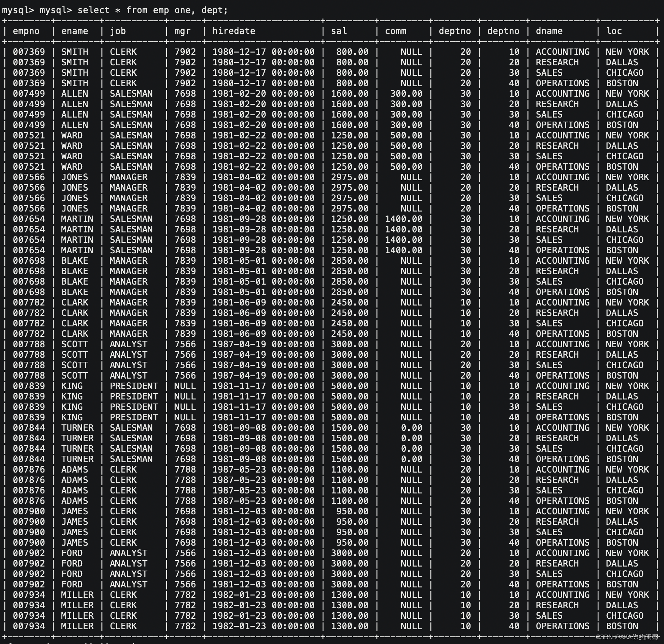664x644 pixels.
Task: Click OPERATIONS in the last KING row
Action: [x=562, y=417]
